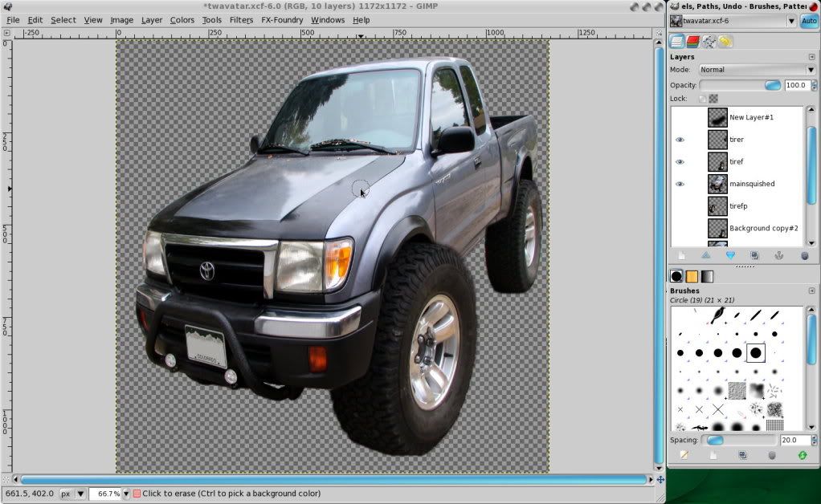
Task: Delete the selected layer
Action: 804,256
